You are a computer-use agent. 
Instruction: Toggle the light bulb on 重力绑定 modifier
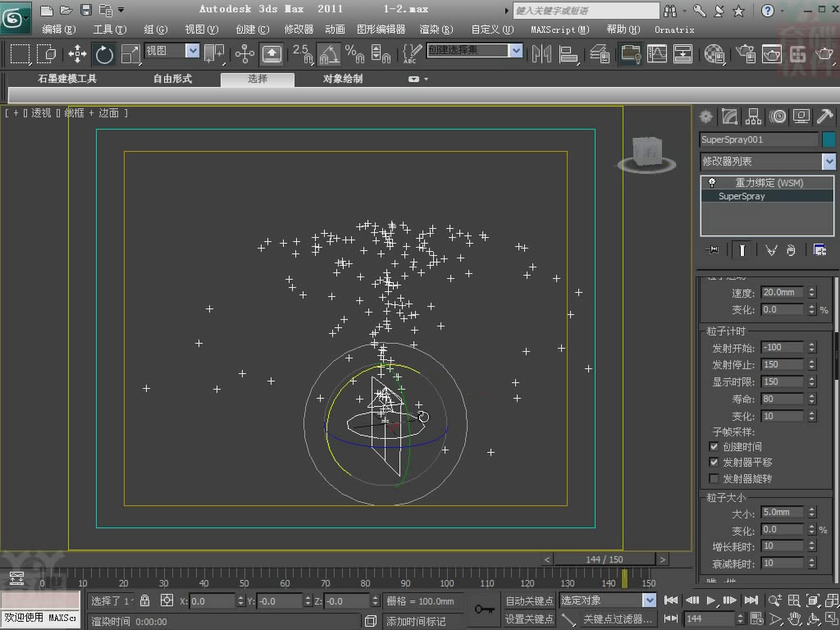click(712, 183)
